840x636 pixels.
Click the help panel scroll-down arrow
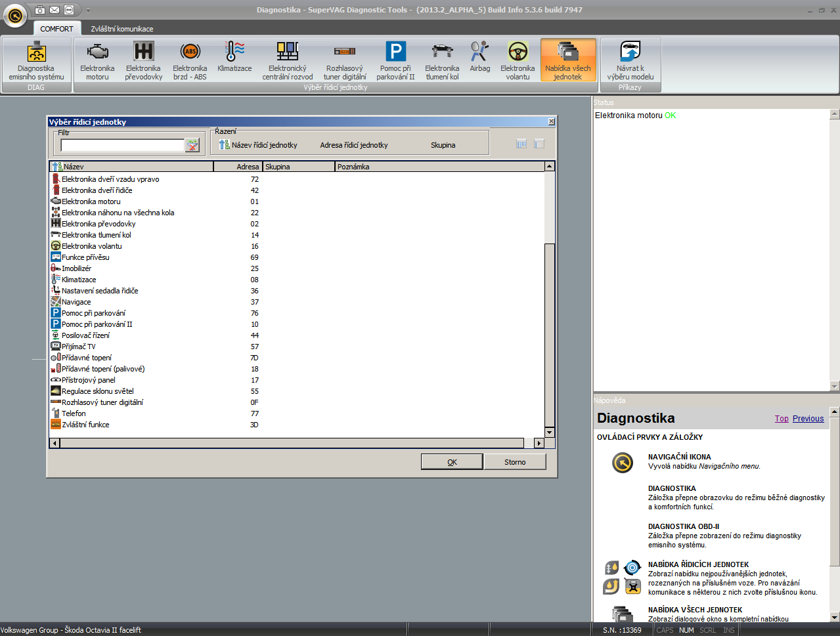point(834,618)
